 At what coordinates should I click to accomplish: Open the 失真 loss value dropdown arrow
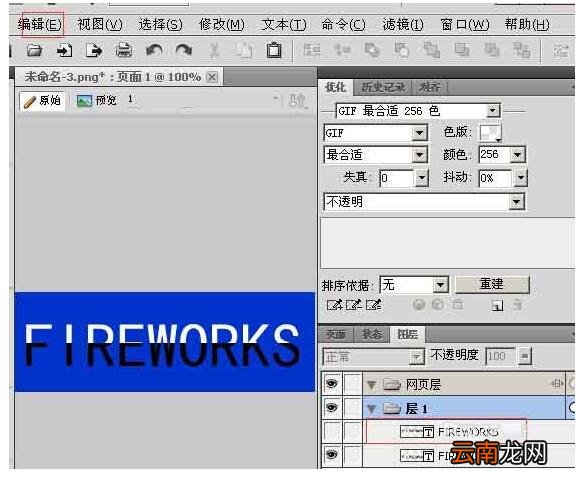pos(421,178)
